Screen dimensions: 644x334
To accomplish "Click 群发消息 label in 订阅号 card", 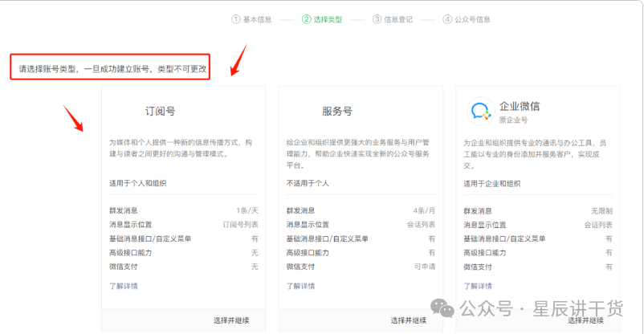I will click(x=124, y=210).
